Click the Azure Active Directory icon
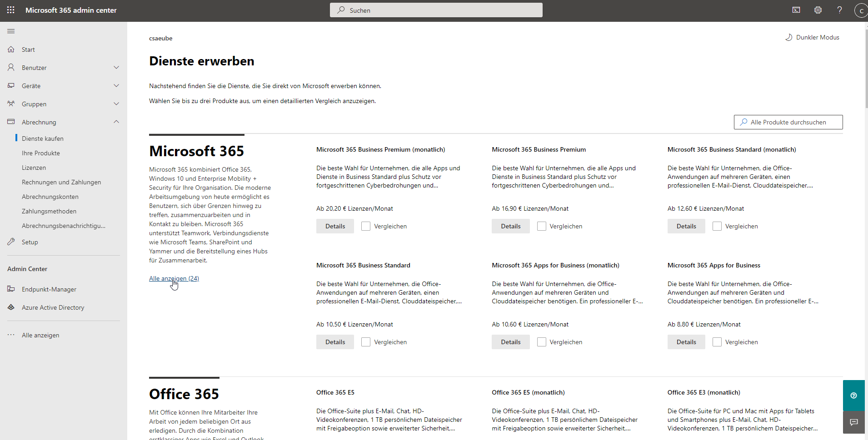This screenshot has width=868, height=440. pyautogui.click(x=11, y=307)
